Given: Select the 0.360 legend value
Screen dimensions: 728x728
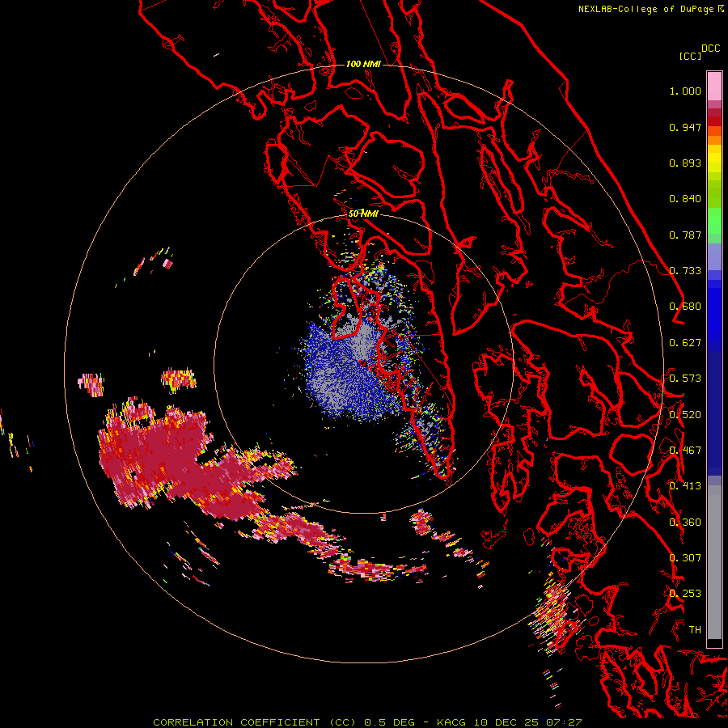Looking at the screenshot, I should point(685,523).
